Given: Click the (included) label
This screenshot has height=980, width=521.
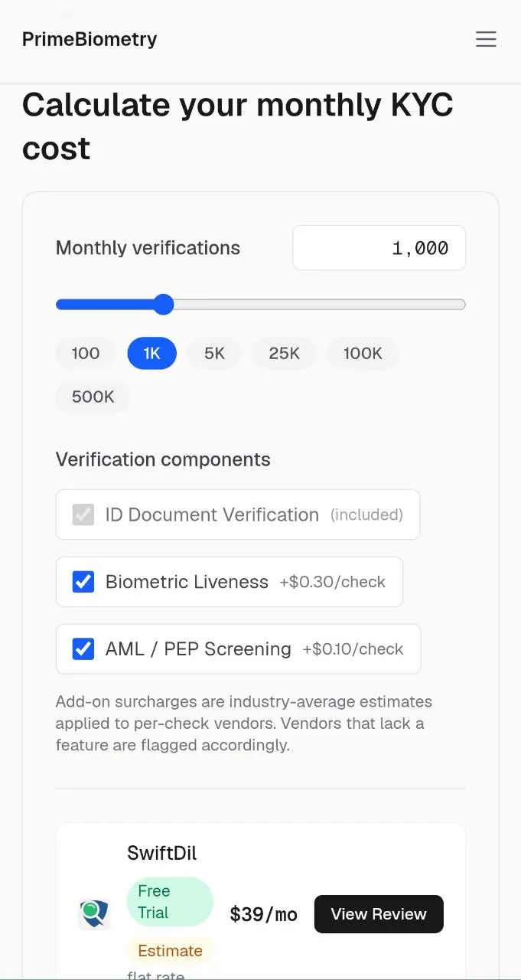Looking at the screenshot, I should [366, 514].
